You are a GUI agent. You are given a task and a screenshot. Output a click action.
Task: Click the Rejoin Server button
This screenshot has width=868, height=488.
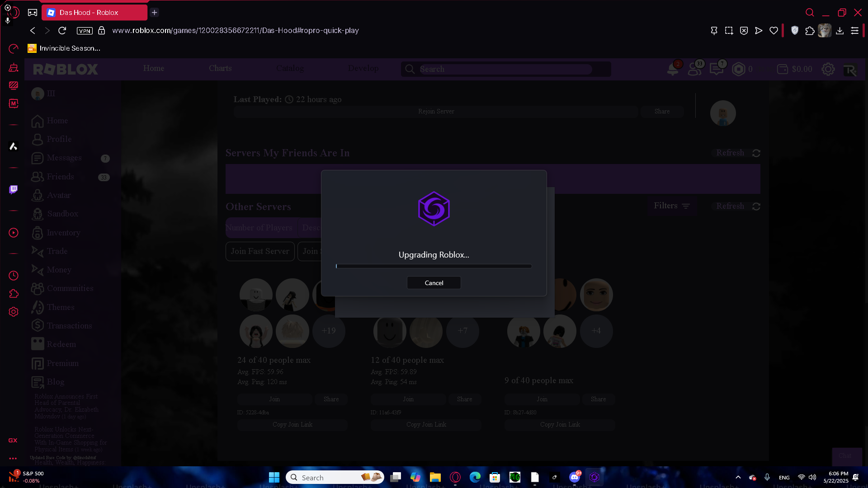point(436,112)
